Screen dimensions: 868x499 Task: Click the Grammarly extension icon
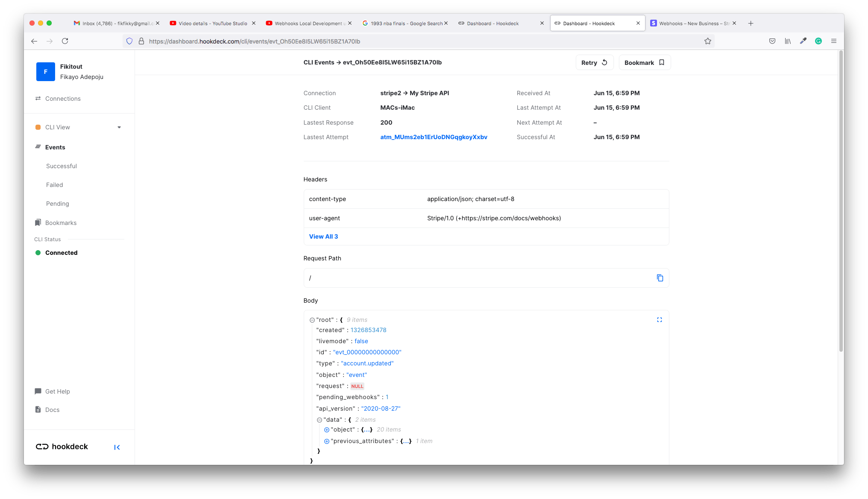pyautogui.click(x=818, y=41)
